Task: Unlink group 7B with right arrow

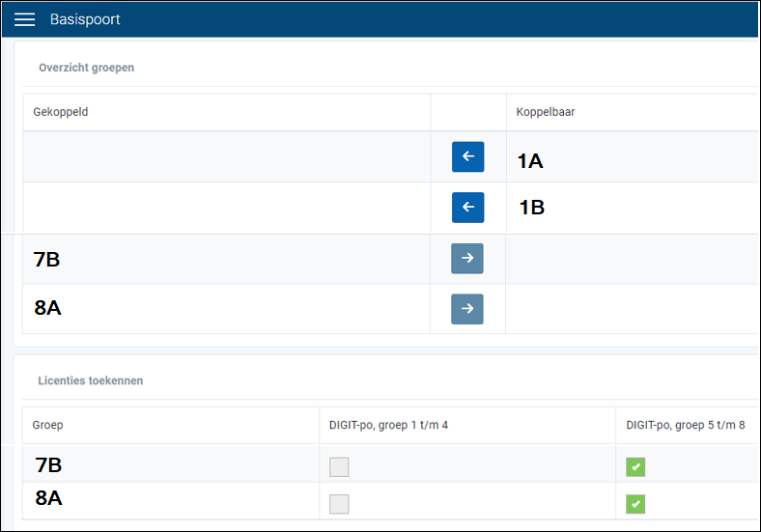Action: pos(467,259)
